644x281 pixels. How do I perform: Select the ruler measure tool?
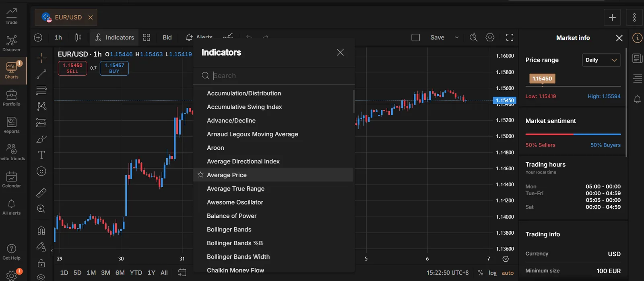tap(41, 193)
